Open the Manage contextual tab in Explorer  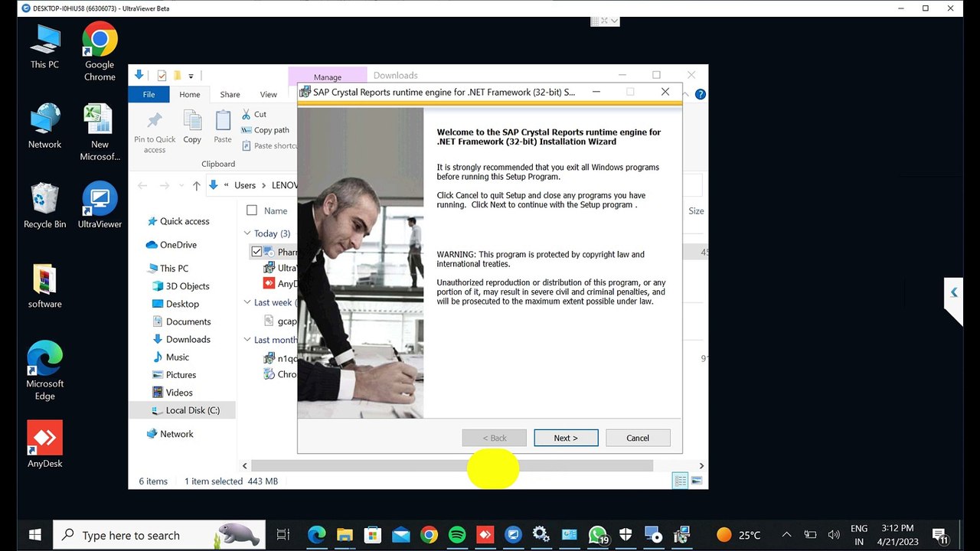328,77
